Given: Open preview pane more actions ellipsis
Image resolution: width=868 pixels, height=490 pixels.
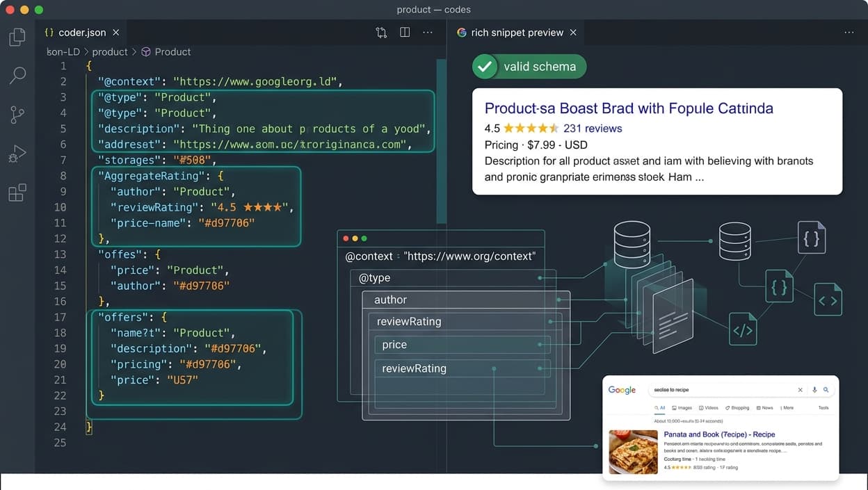Looking at the screenshot, I should 849,33.
